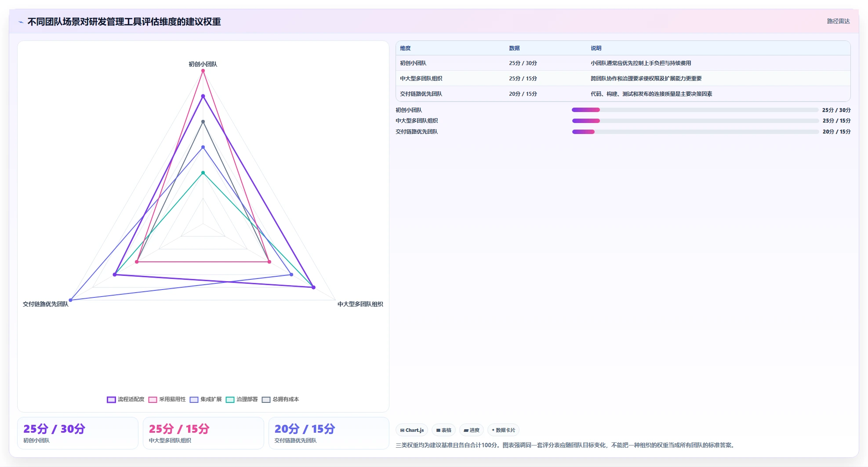Screen dimensions: 868x467
Task: Toggle the 集成扩展 legend swatch
Action: tap(194, 399)
